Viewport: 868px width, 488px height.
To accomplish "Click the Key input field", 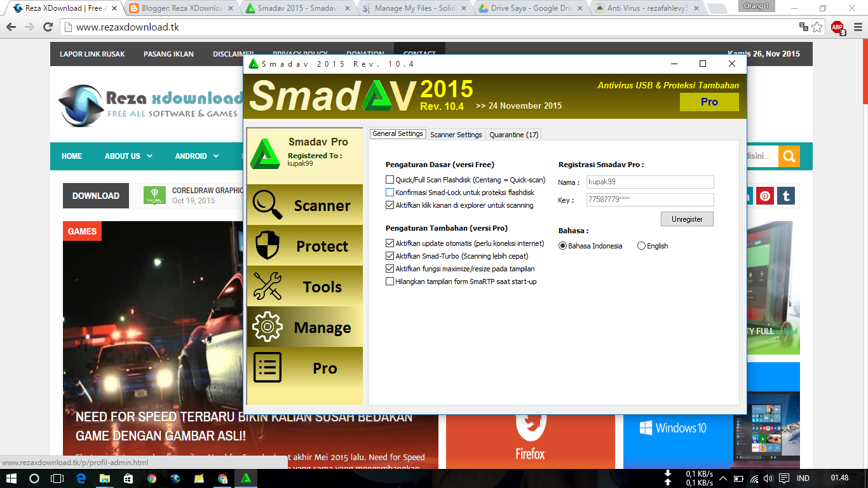I will point(650,200).
